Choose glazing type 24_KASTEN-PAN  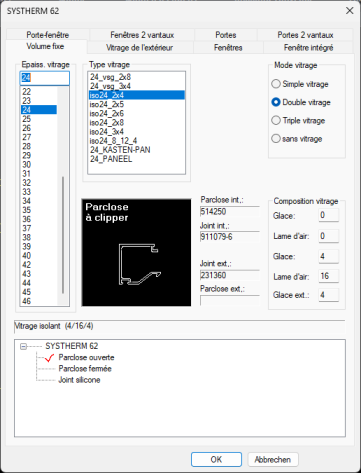click(136, 150)
